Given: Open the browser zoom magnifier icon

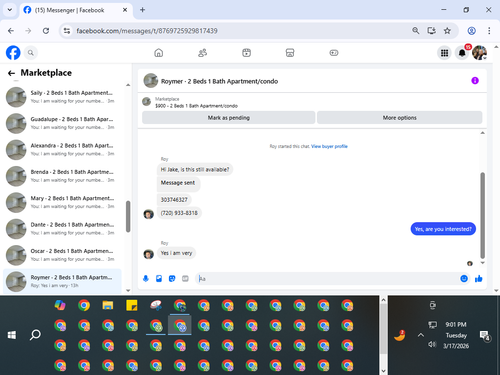Looking at the screenshot, I should (x=416, y=31).
